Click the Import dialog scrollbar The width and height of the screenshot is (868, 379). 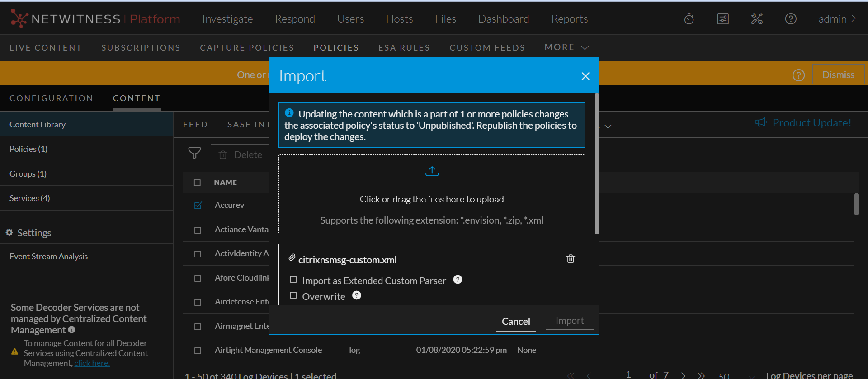(597, 164)
